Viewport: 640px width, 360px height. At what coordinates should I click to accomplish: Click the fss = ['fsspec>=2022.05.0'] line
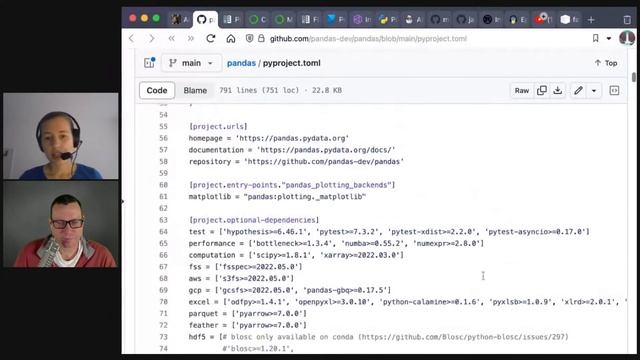point(245,267)
